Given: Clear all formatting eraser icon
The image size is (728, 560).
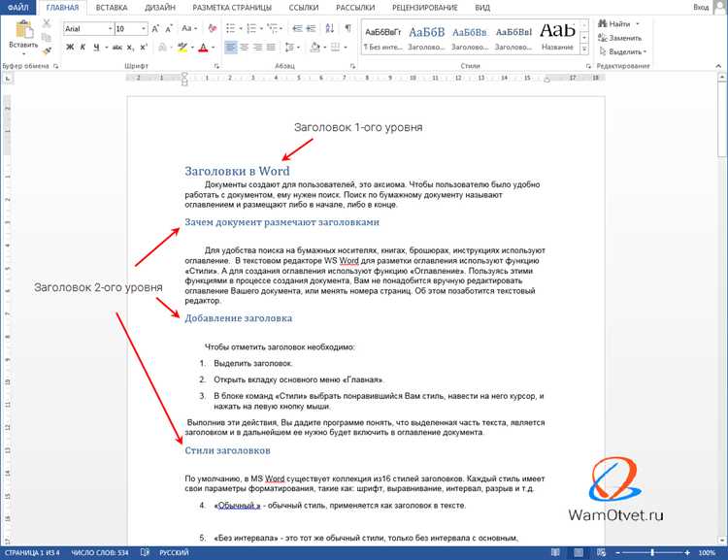Looking at the screenshot, I should click(213, 28).
